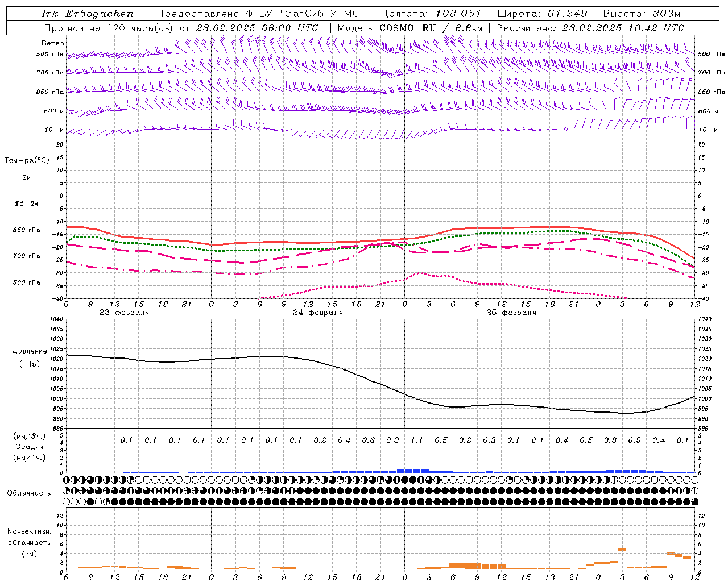
Task: Click the 24 февраля date label
Action: click(x=318, y=313)
